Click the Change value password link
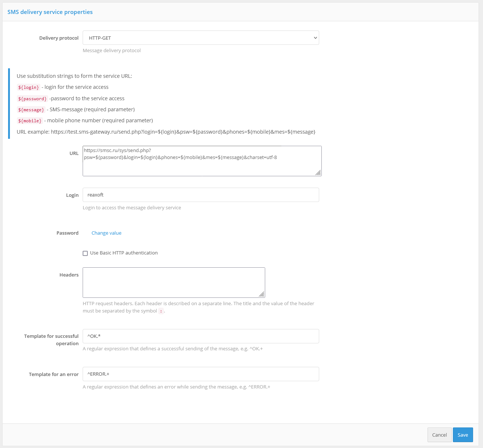Screen dimensions: 483x448 pyautogui.click(x=106, y=233)
